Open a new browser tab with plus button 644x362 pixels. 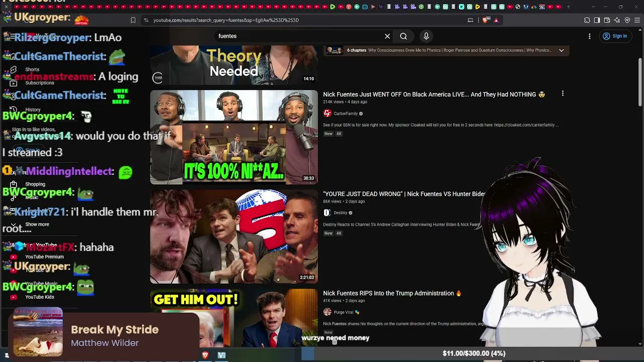pos(569,7)
